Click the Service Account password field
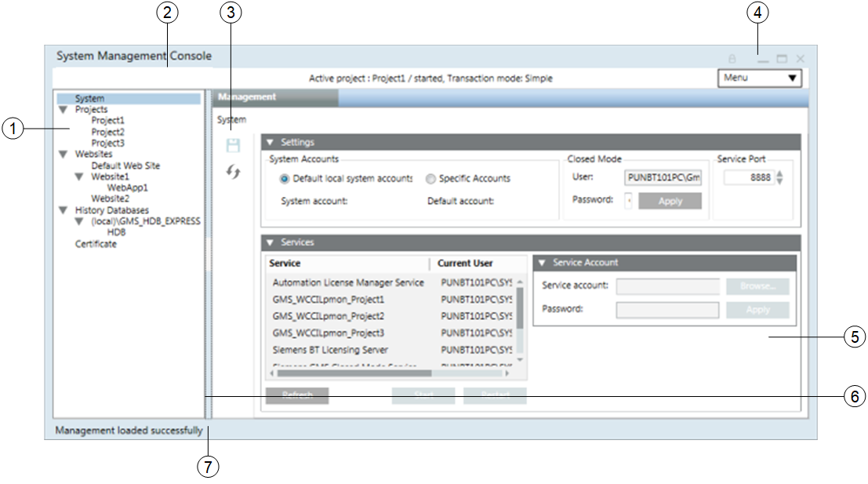The height and width of the screenshot is (484, 868). coord(666,310)
